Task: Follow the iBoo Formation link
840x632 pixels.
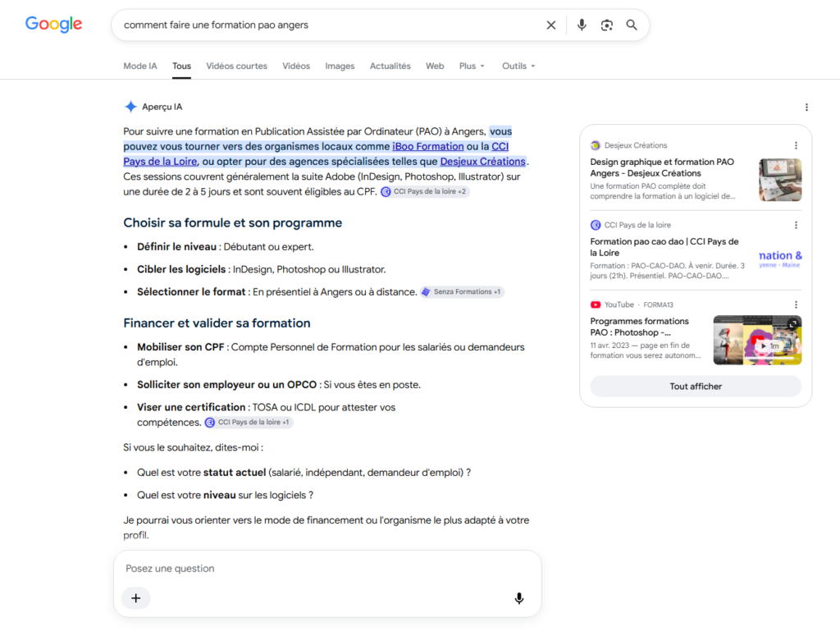Action: point(428,146)
